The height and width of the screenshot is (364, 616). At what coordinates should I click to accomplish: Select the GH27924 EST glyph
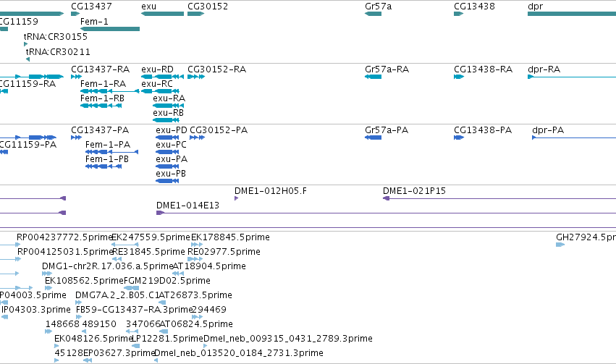pos(560,245)
